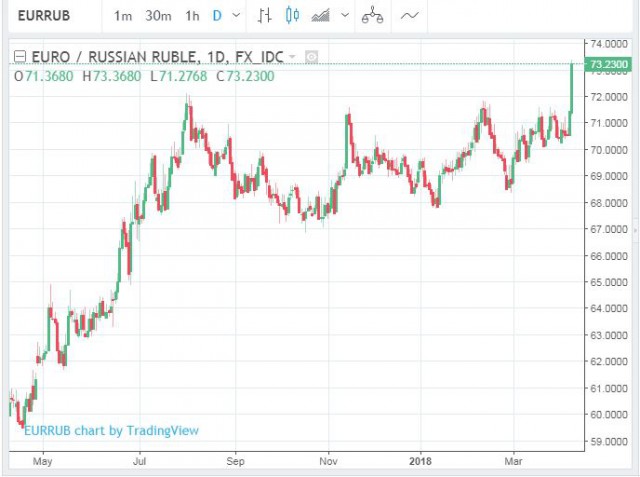This screenshot has width=640, height=477.
Task: Open the Compare symbols scale icon
Action: tap(372, 16)
